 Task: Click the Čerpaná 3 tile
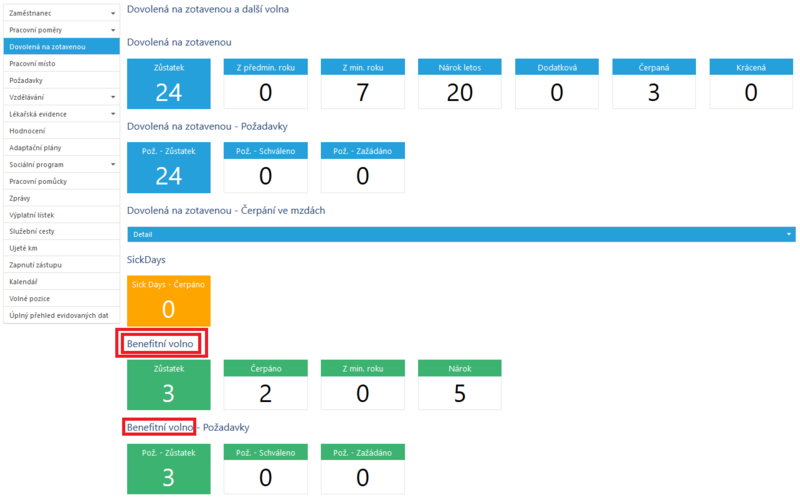(654, 84)
